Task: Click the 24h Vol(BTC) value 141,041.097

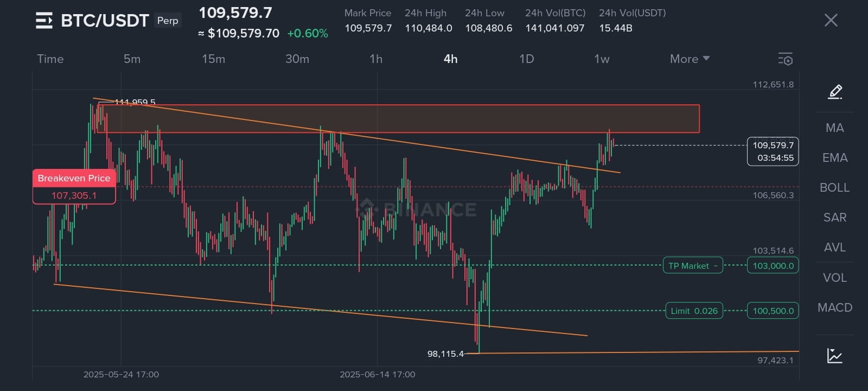Action: pyautogui.click(x=555, y=28)
